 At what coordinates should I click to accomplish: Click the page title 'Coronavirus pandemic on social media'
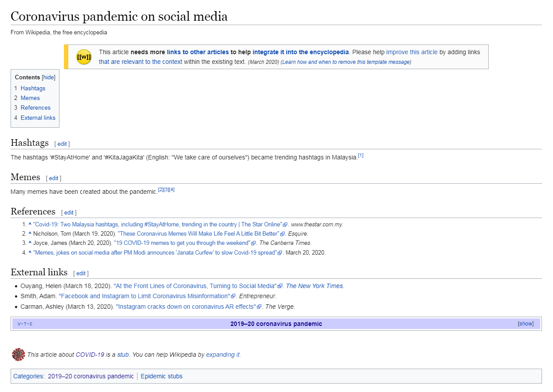tap(119, 16)
